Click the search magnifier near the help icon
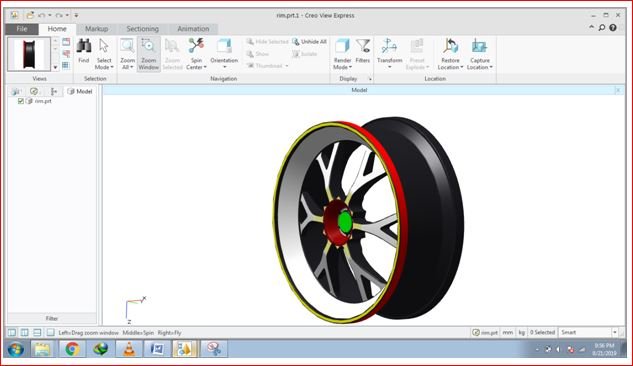633x366 pixels. pos(602,27)
